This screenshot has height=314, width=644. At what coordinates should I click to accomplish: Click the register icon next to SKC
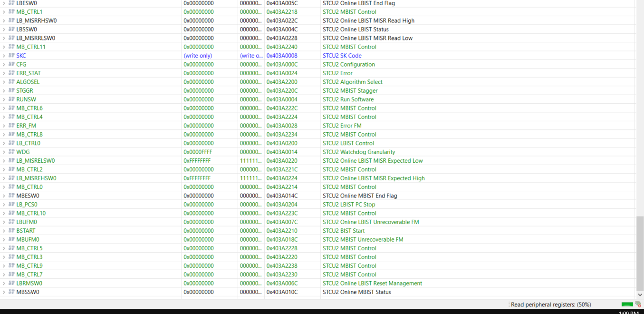pos(11,56)
